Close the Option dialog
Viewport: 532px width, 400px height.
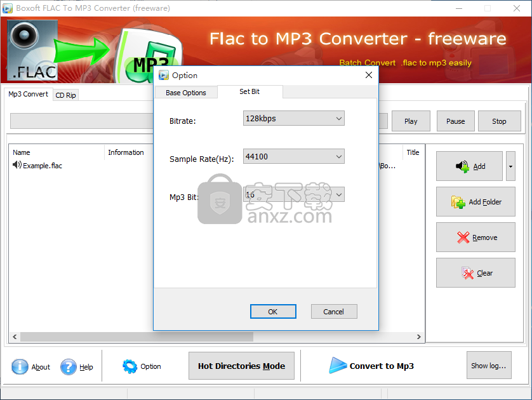(369, 75)
